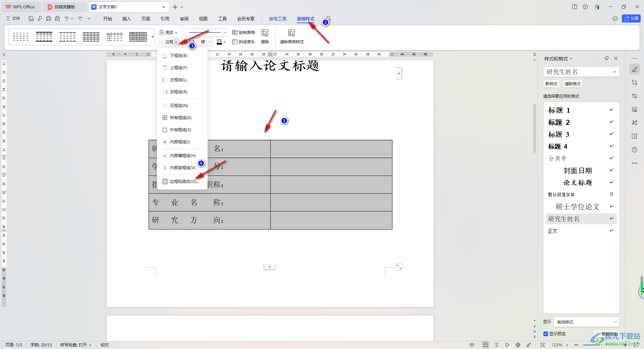Open the Display filter dropdown showing 有效样式
Image resolution: width=644 pixels, height=349 pixels.
pyautogui.click(x=587, y=322)
